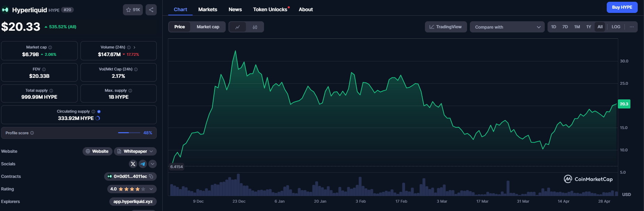Show Vol/Mkt Cap (24h) info icon
The image size is (644, 211).
[x=136, y=69]
